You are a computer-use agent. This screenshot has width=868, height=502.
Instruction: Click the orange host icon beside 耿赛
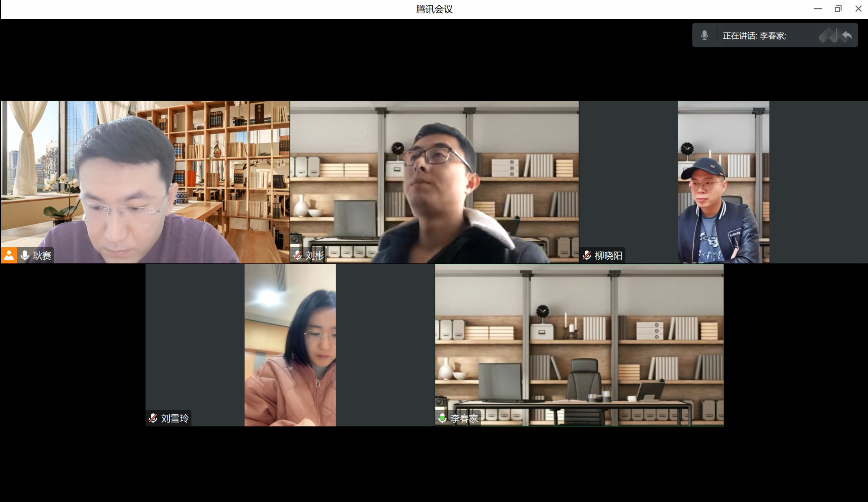click(9, 255)
